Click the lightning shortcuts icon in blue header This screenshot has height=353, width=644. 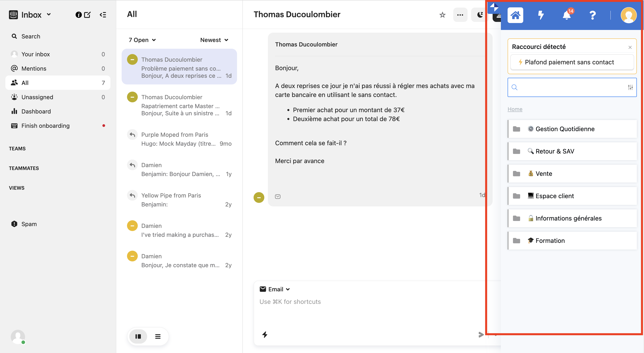coord(541,15)
